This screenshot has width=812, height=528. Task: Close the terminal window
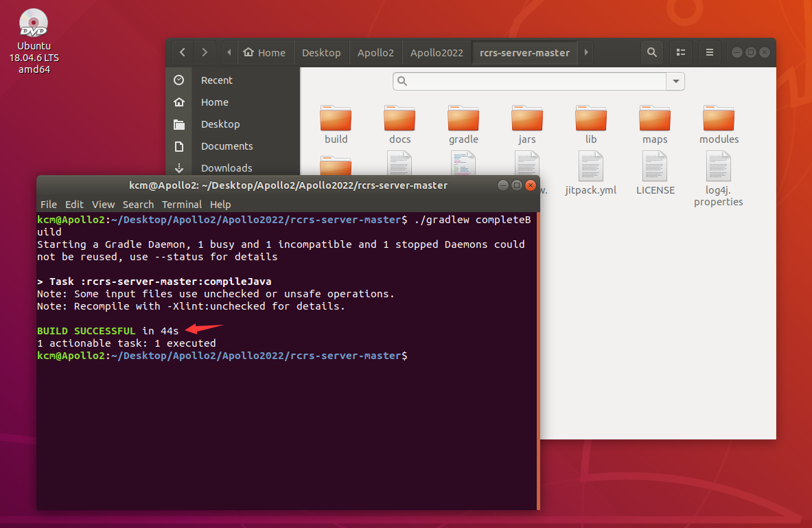[x=531, y=185]
